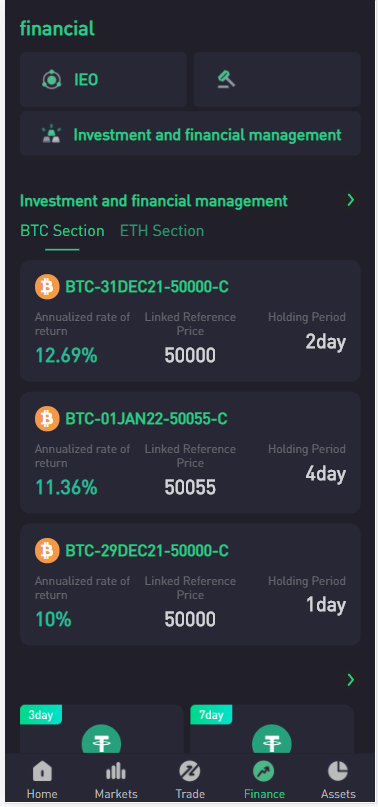The image size is (378, 807).
Task: Open the 3day Tether product thumbnail
Action: [101, 729]
